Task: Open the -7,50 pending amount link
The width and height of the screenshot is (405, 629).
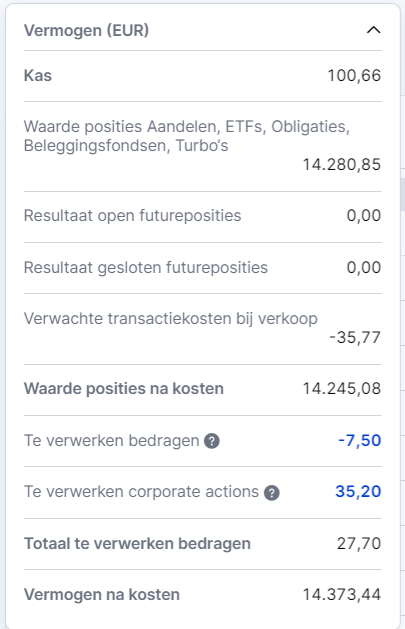Action: point(359,440)
